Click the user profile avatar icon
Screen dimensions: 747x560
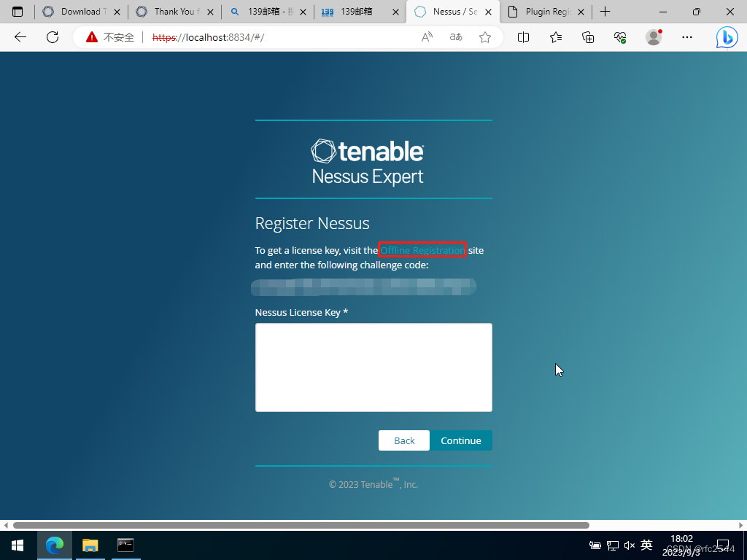[654, 37]
